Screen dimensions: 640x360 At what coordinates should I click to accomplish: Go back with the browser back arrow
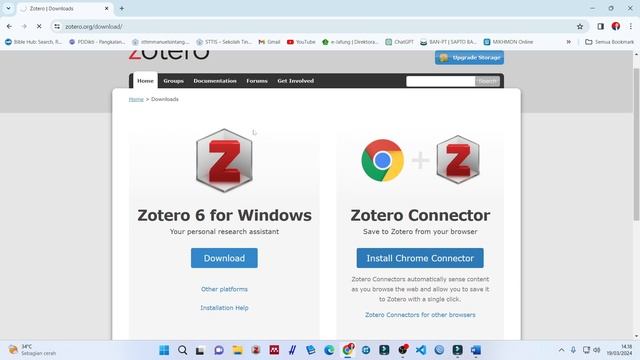pos(9,27)
